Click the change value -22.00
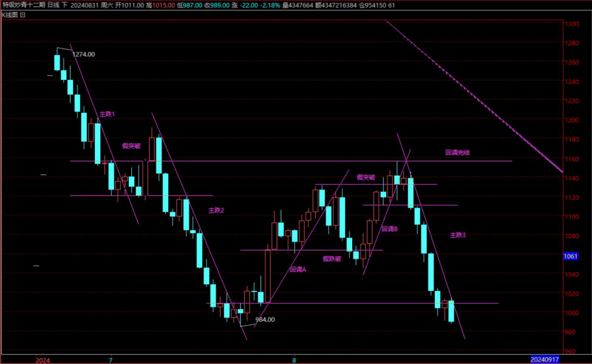 [249, 5]
